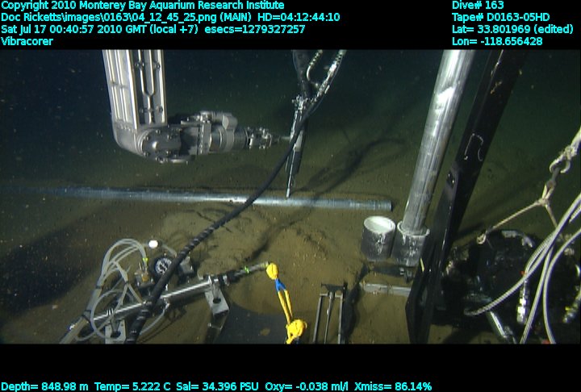The height and width of the screenshot is (392, 581).
Task: Click the Sal= 34.396 PSU reading
Action: (218, 386)
